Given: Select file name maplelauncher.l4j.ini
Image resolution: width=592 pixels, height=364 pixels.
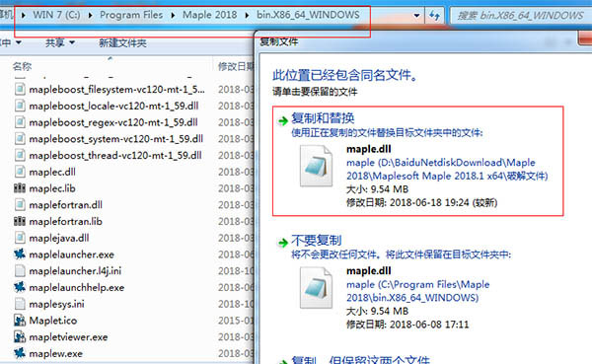Looking at the screenshot, I should tap(75, 270).
